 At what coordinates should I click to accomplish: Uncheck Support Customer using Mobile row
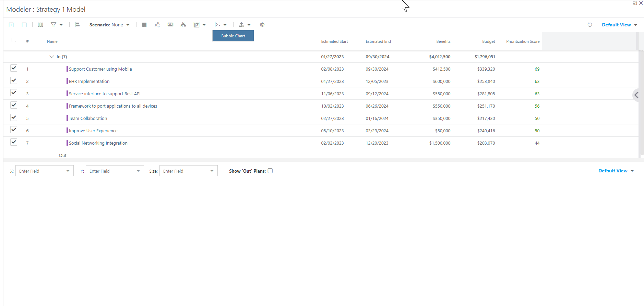point(14,68)
